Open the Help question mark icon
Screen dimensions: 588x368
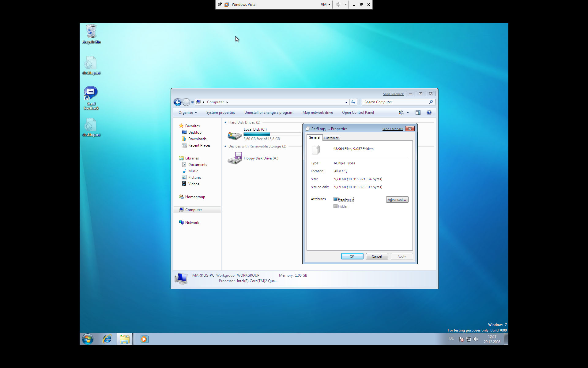coord(429,113)
